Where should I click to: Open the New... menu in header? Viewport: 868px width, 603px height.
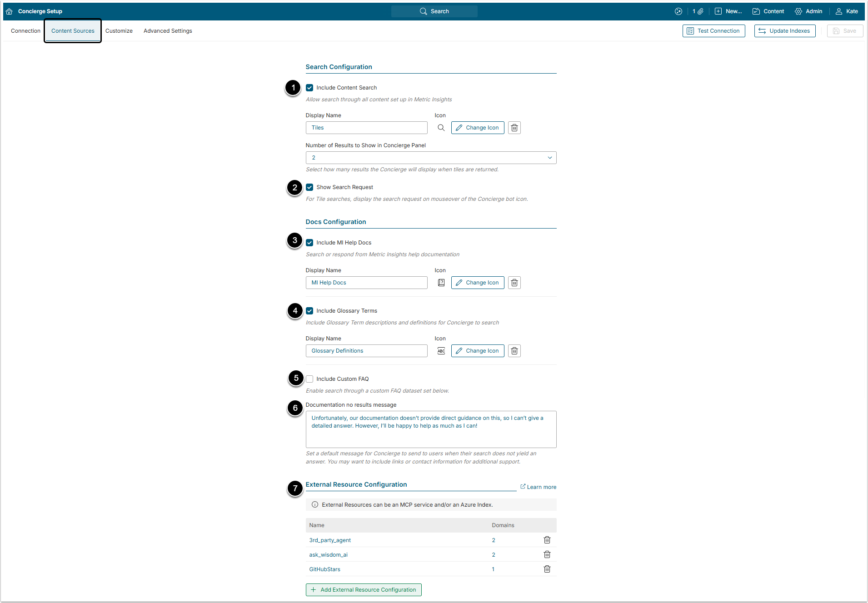click(728, 11)
